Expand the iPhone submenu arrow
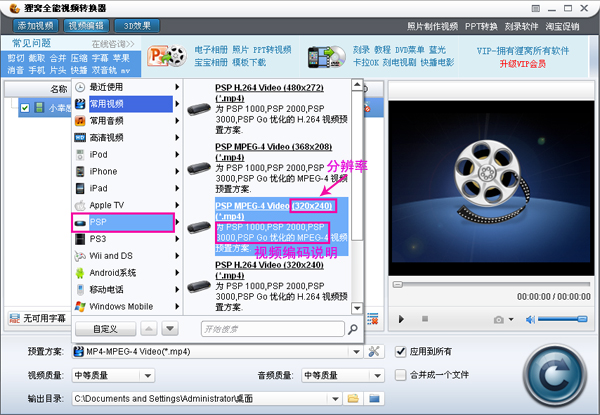The width and height of the screenshot is (600, 415). point(177,171)
